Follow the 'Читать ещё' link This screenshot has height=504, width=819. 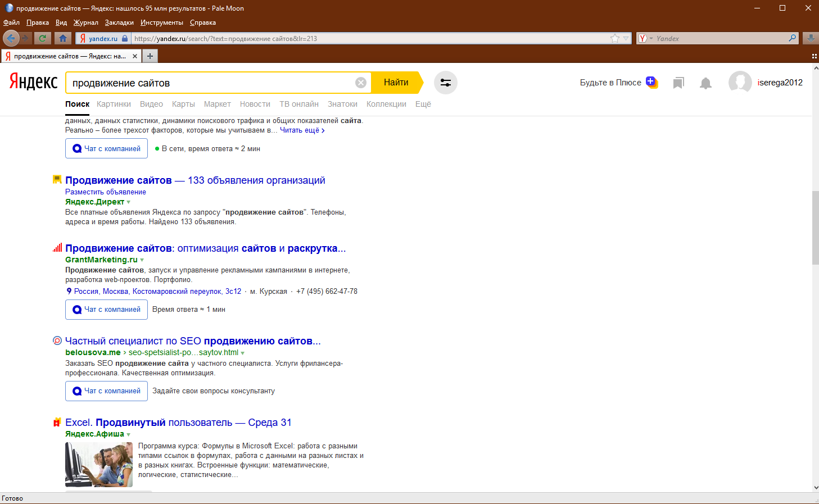pyautogui.click(x=302, y=130)
